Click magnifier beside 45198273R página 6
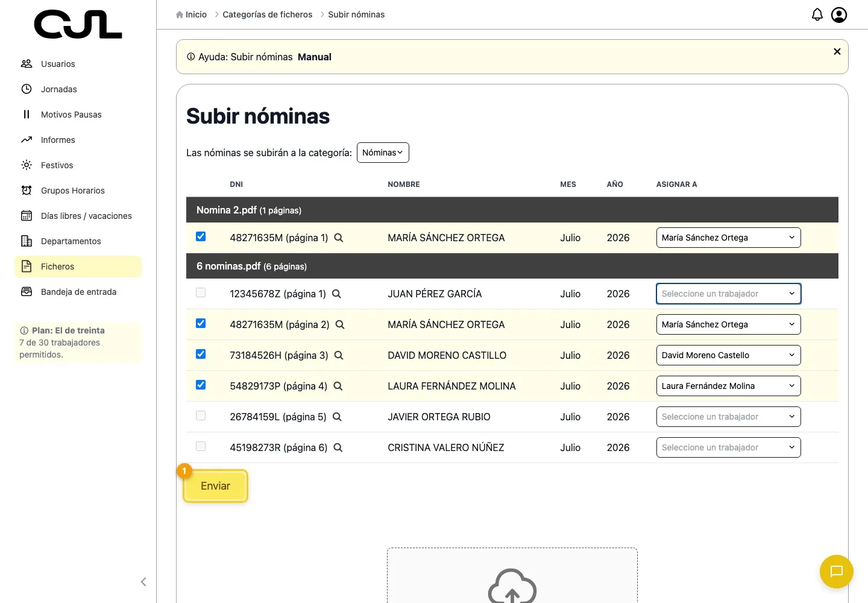 338,447
